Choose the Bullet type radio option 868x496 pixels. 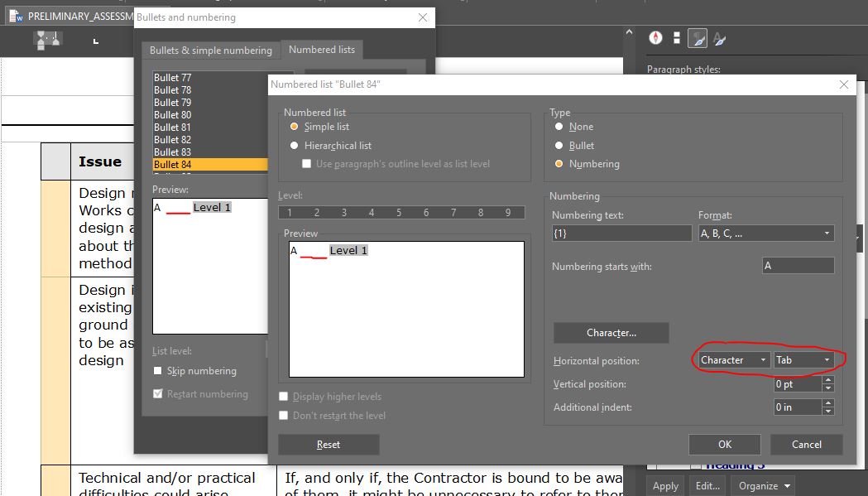click(x=559, y=145)
